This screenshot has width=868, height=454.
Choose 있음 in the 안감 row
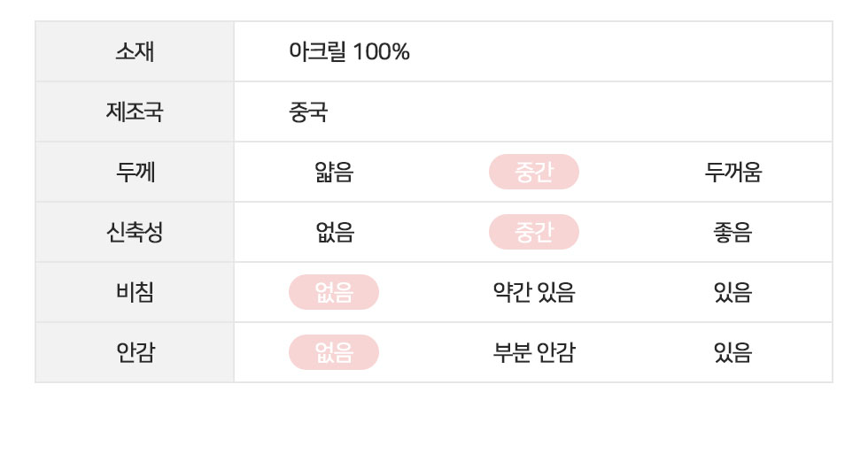pyautogui.click(x=733, y=352)
